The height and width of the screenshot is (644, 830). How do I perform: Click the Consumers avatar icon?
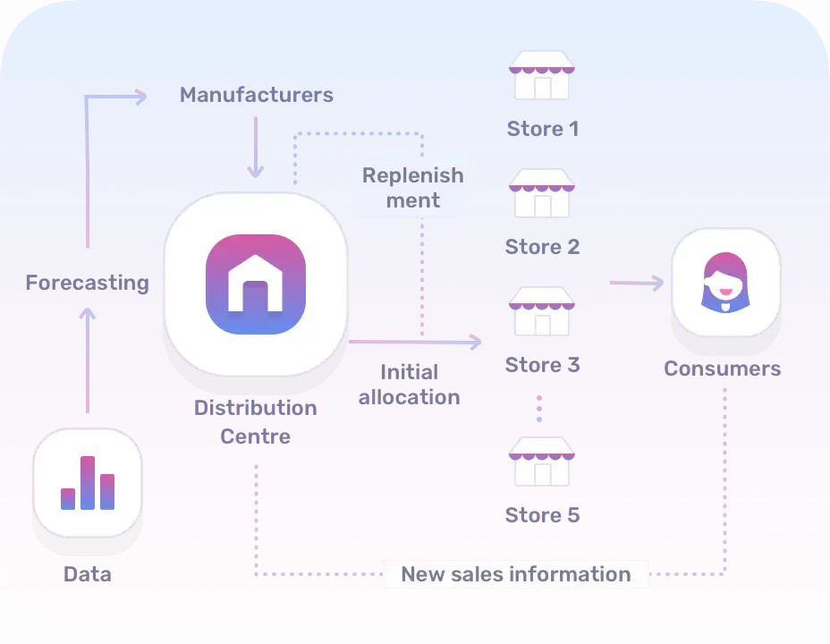[x=725, y=282]
